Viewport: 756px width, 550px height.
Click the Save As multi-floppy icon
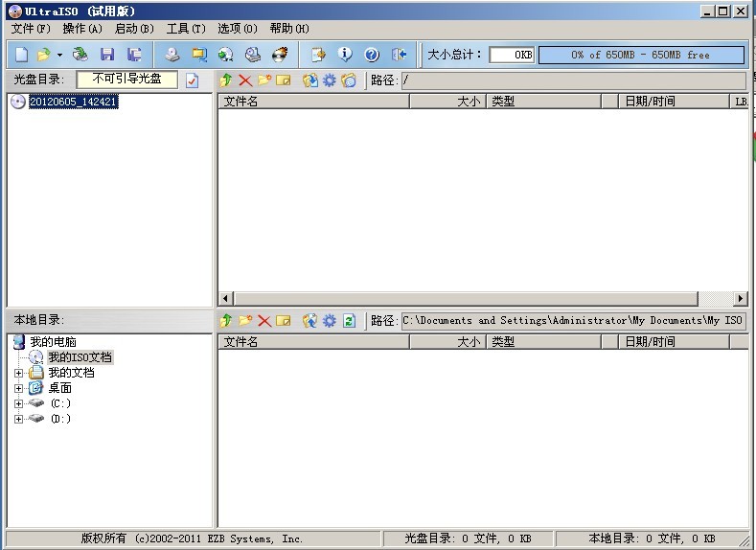coord(134,55)
